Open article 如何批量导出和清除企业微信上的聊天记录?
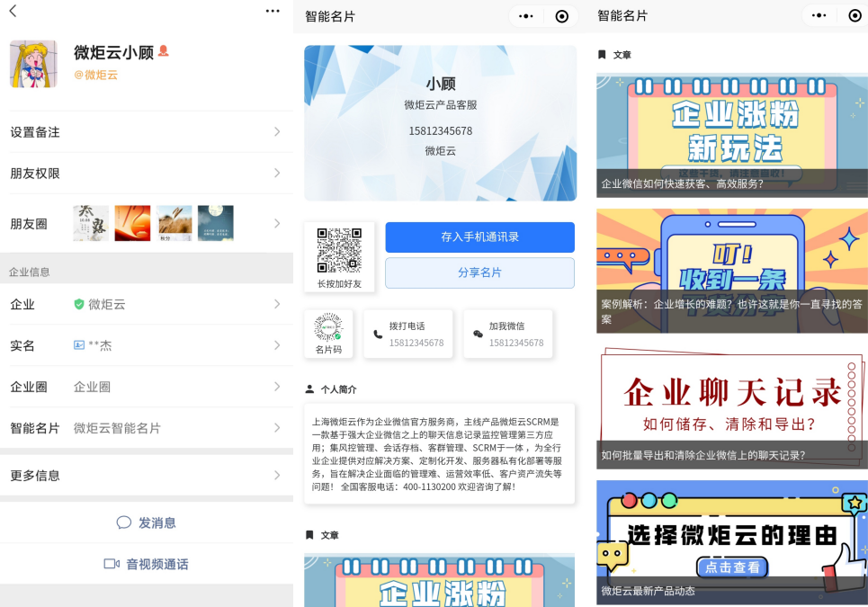Screen dimensions: 868x607 coord(732,406)
